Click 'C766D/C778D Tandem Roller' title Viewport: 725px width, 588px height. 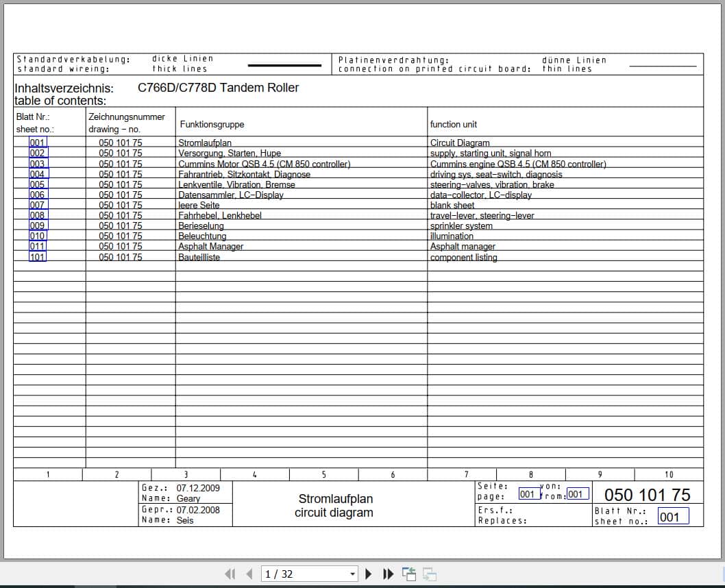coord(218,87)
